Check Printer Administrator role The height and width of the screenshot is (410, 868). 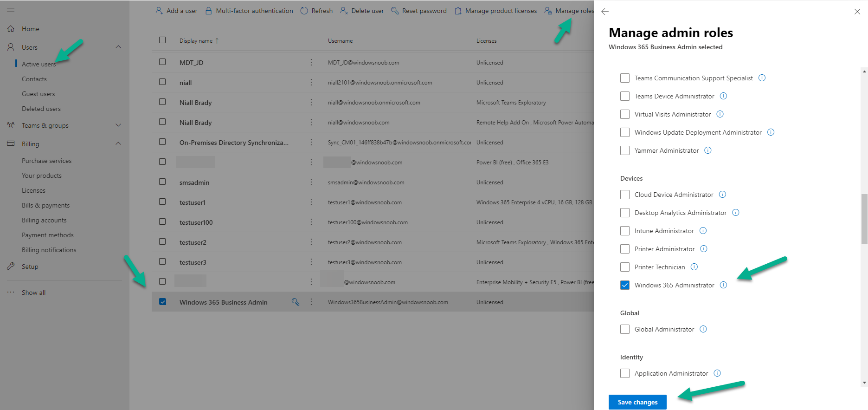pos(625,249)
